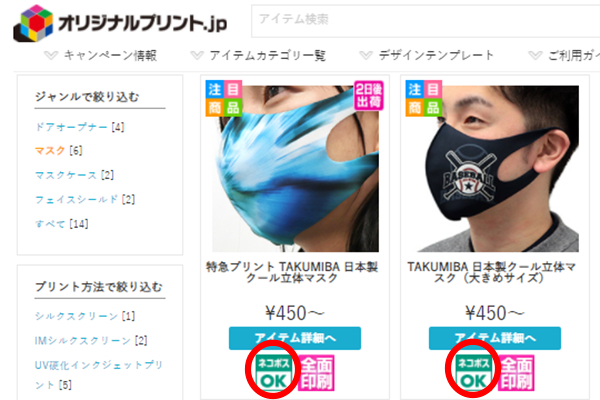600x400 pixels.
Task: Open アイテム詳細へ for blue mask
Action: (x=295, y=338)
